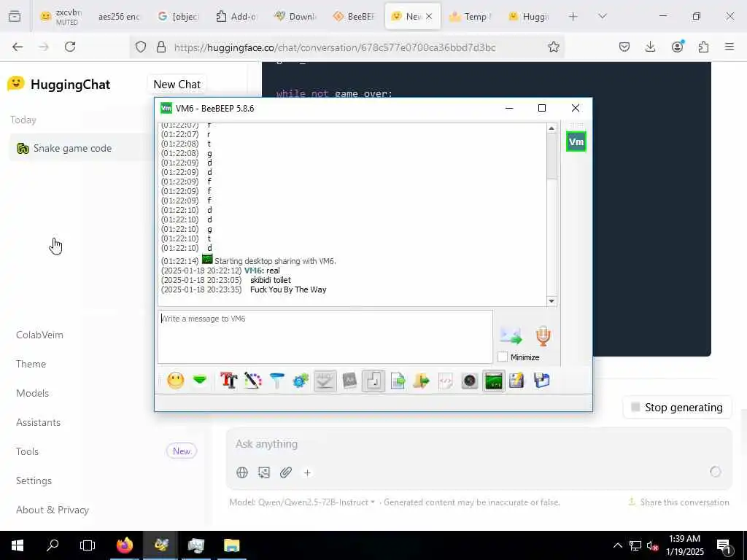
Task: Click the camera screenshot icon in BeeBEEP
Action: pos(469,381)
